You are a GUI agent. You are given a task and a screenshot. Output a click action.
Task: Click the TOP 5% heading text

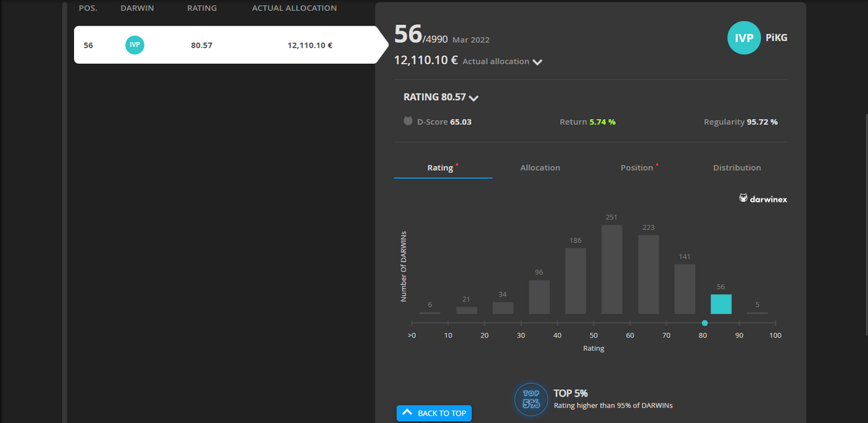tap(571, 393)
